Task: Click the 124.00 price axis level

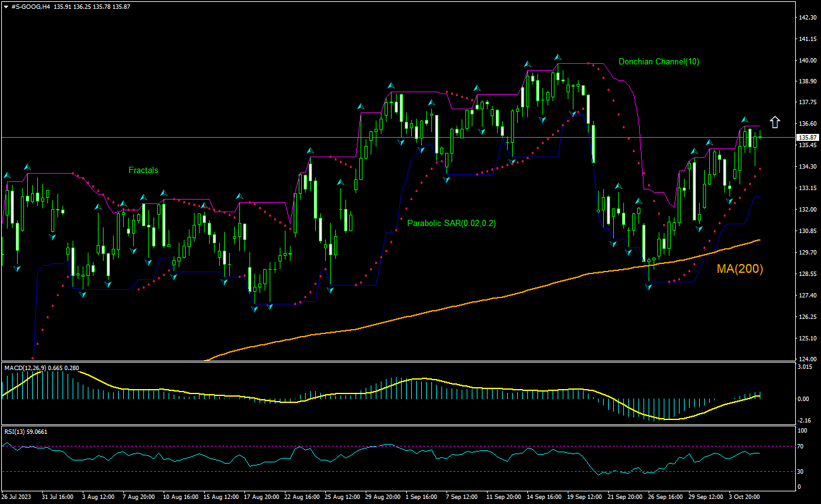Action: [807, 359]
